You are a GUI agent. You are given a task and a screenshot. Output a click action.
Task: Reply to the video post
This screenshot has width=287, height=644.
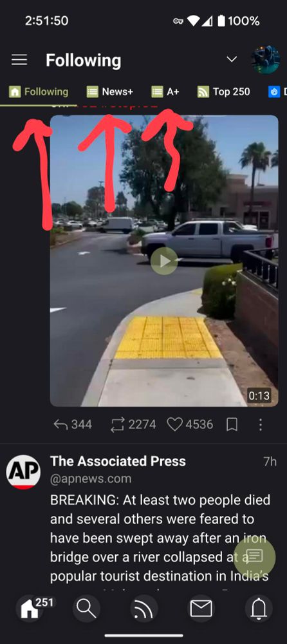coord(73,424)
